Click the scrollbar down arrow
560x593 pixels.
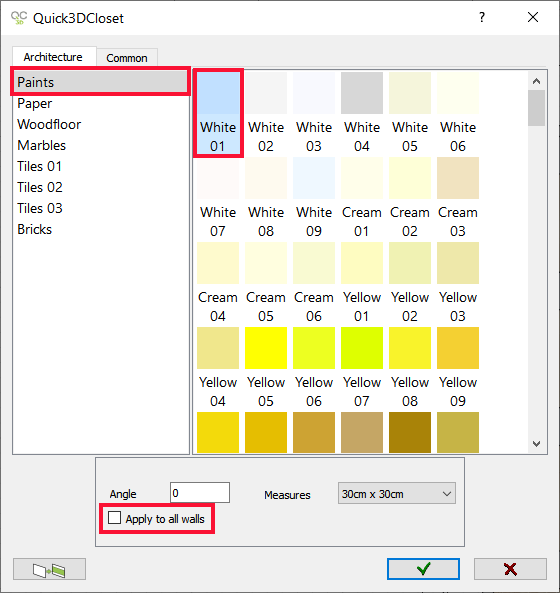coord(536,444)
